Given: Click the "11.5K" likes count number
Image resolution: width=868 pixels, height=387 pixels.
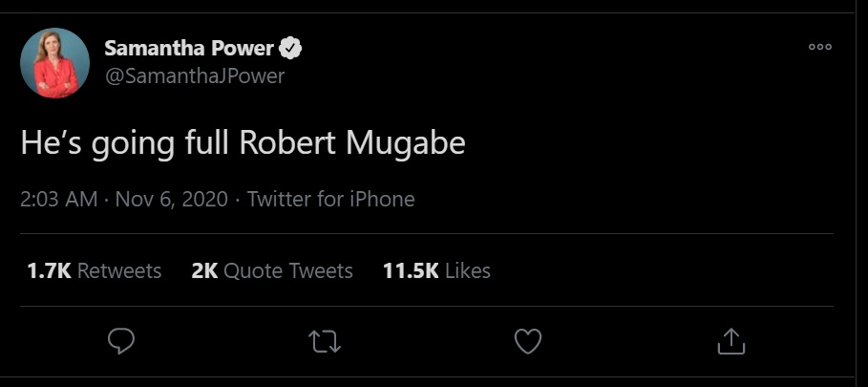Looking at the screenshot, I should tap(411, 270).
